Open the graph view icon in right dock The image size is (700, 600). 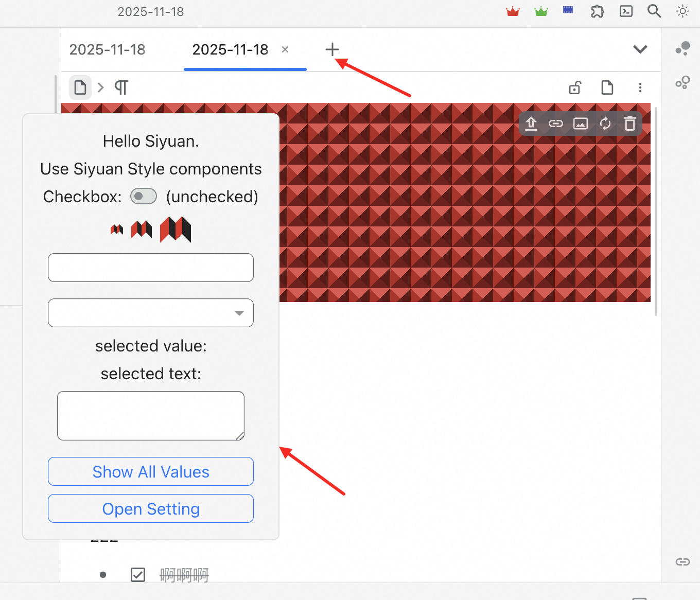tap(682, 49)
